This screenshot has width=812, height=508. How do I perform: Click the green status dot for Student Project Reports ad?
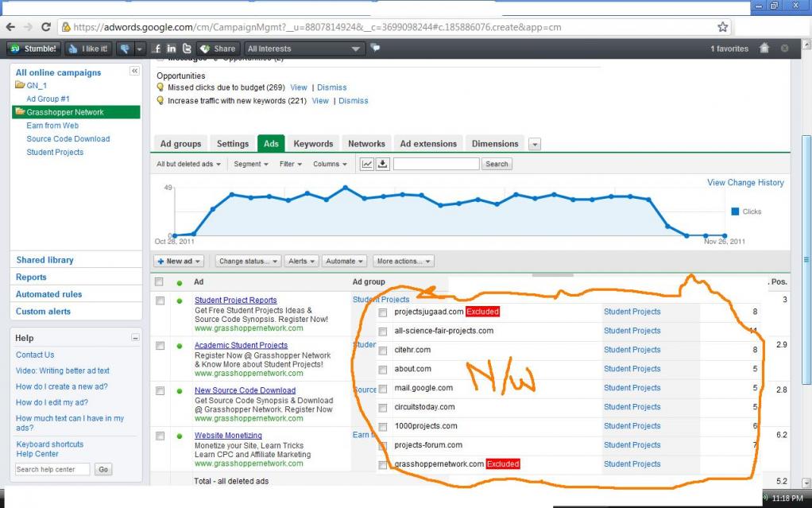pos(180,301)
